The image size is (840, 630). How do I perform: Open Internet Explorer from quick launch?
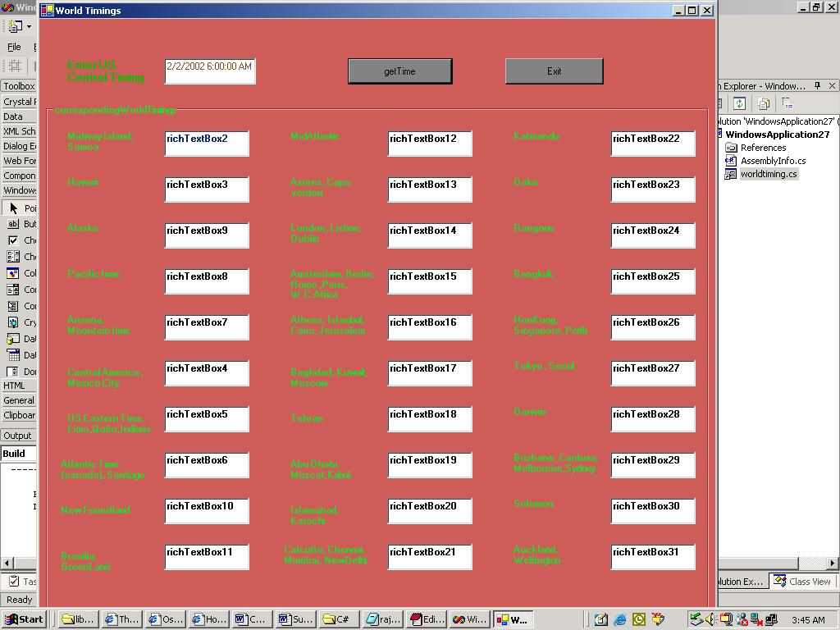tap(620, 620)
